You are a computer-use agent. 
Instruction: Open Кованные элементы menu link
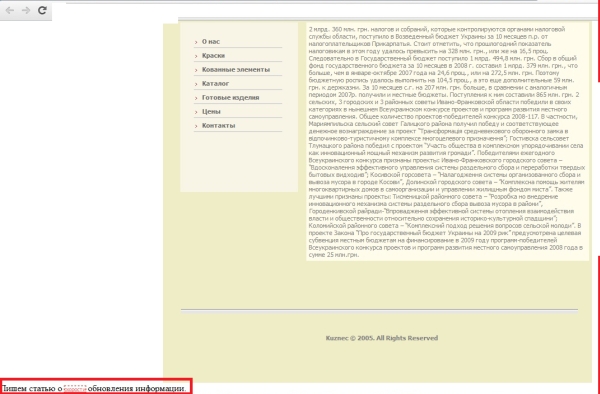click(236, 70)
